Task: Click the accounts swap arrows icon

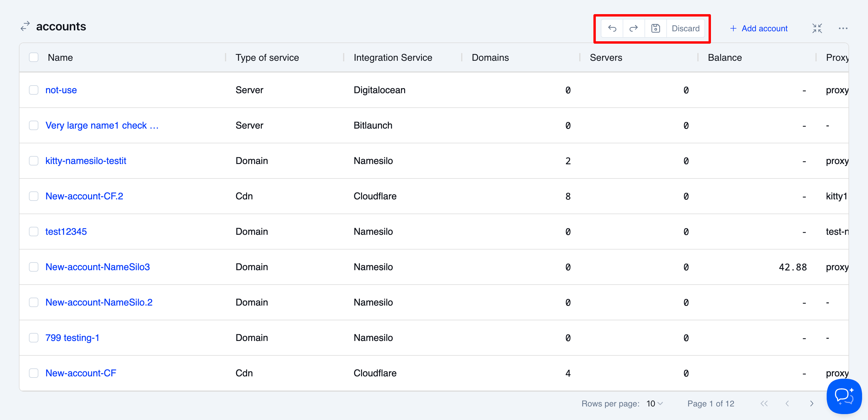Action: pos(25,26)
